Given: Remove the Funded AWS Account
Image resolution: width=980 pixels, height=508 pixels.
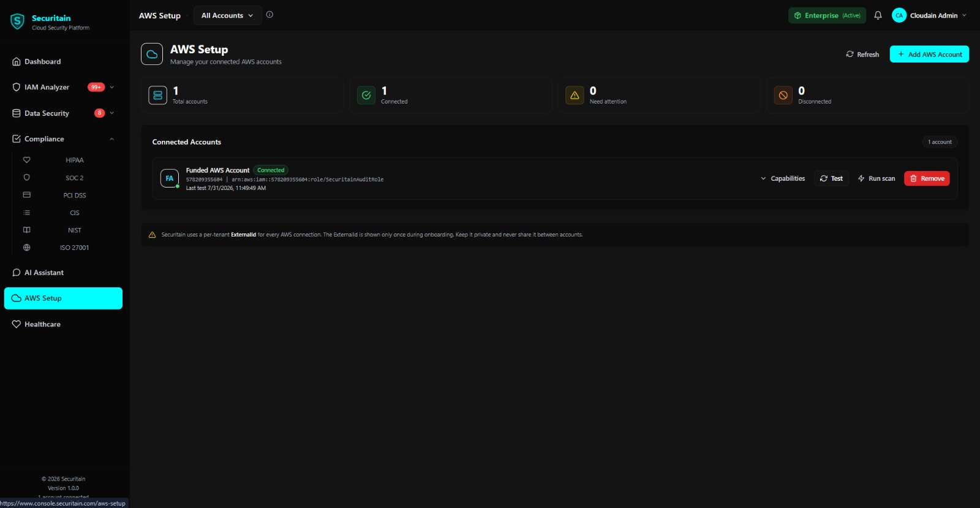Looking at the screenshot, I should pos(927,178).
